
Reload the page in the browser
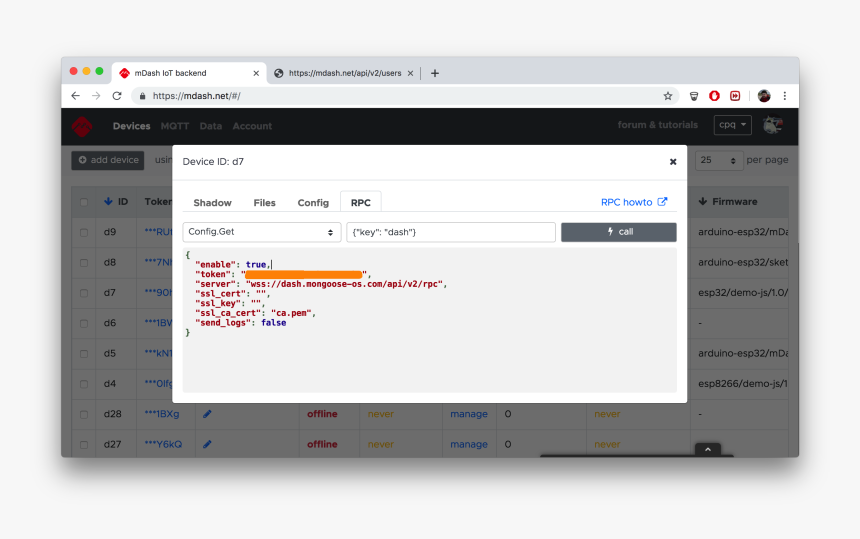coord(117,96)
